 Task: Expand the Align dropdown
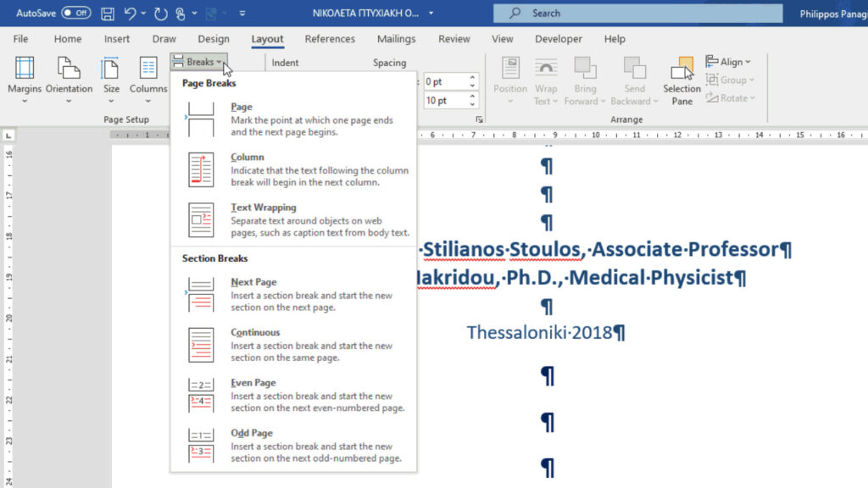tap(734, 62)
